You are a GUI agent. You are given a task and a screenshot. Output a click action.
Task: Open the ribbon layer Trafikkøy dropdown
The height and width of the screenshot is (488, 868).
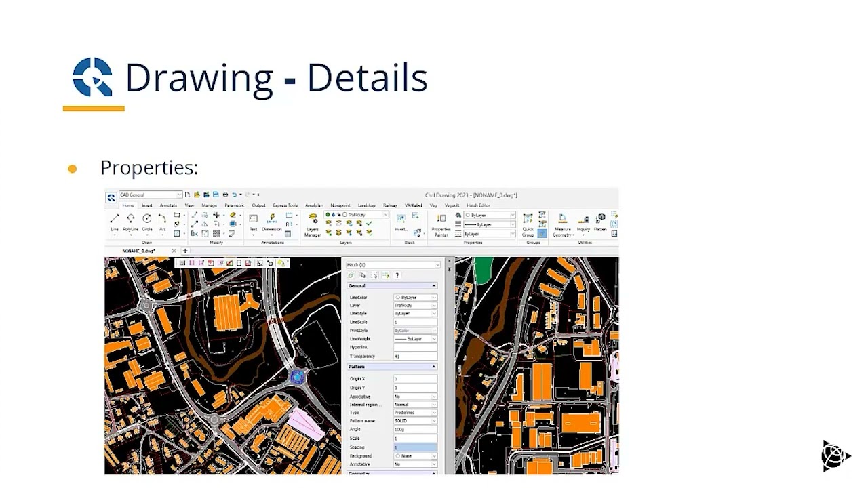[357, 215]
